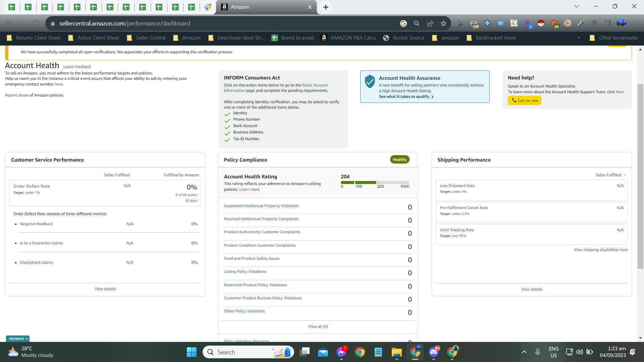Open the volume speaker control
This screenshot has height=362, width=644.
pos(579,352)
